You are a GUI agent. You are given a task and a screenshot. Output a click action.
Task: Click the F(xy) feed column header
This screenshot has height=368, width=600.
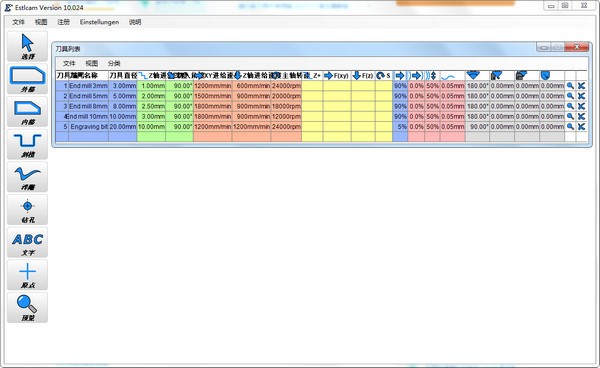coord(337,76)
